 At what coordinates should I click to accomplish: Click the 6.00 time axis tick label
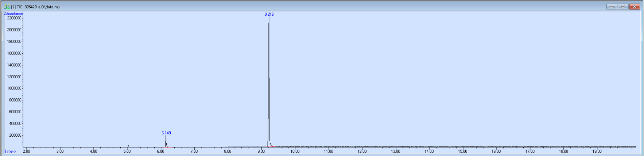click(161, 151)
